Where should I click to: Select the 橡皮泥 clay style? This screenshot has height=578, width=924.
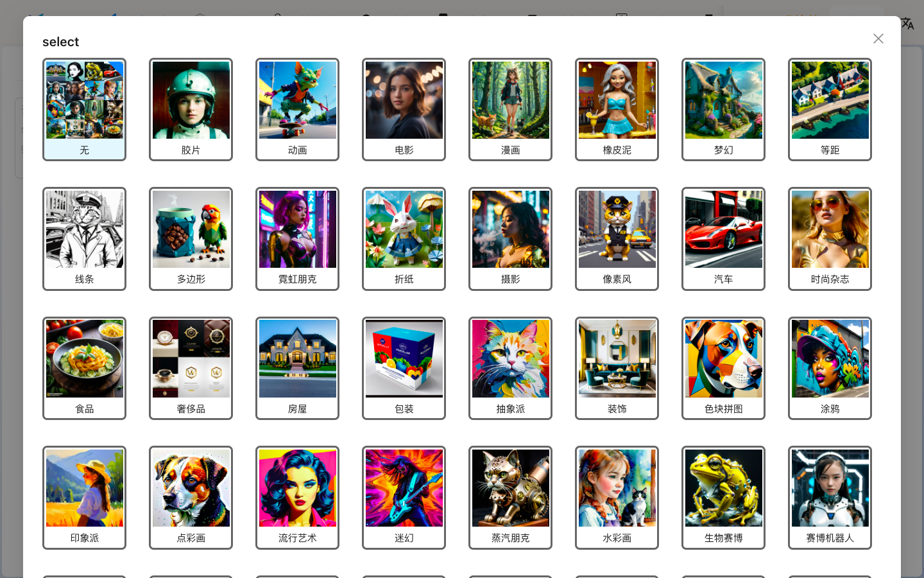point(617,109)
